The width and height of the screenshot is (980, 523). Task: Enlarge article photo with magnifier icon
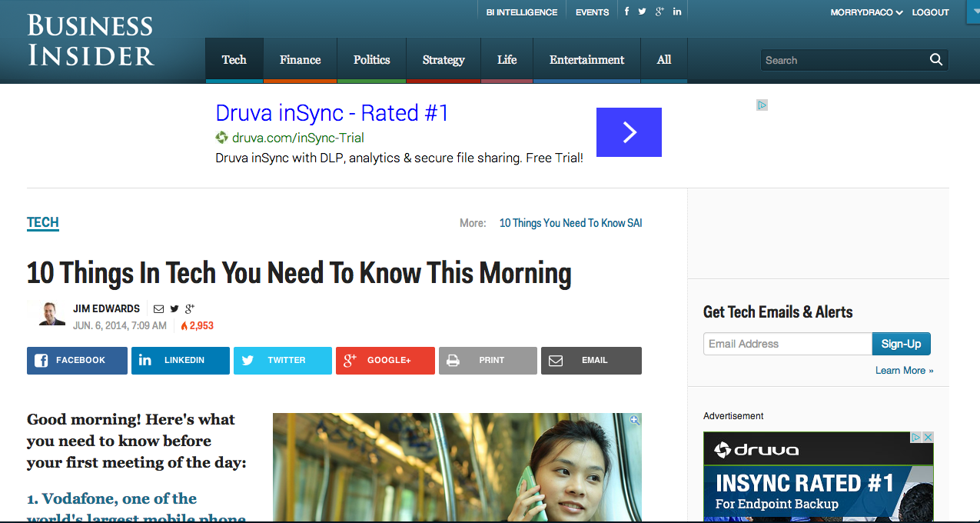click(x=634, y=420)
